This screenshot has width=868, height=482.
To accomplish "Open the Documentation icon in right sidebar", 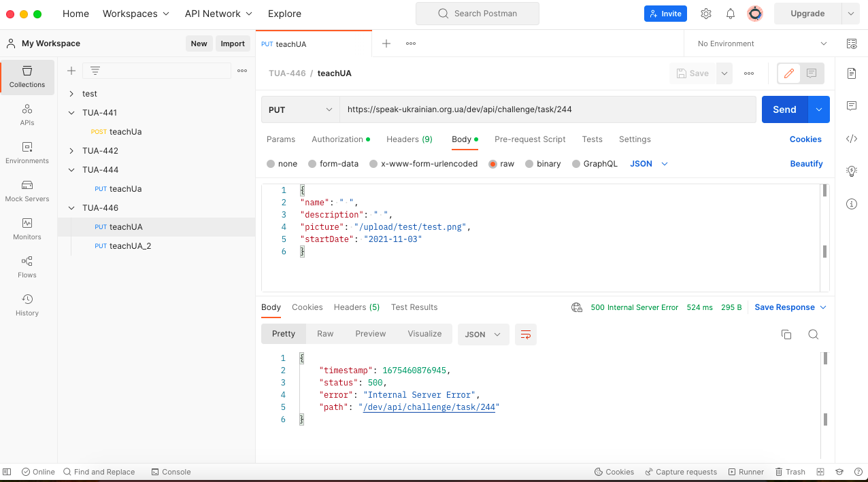I will pyautogui.click(x=852, y=73).
